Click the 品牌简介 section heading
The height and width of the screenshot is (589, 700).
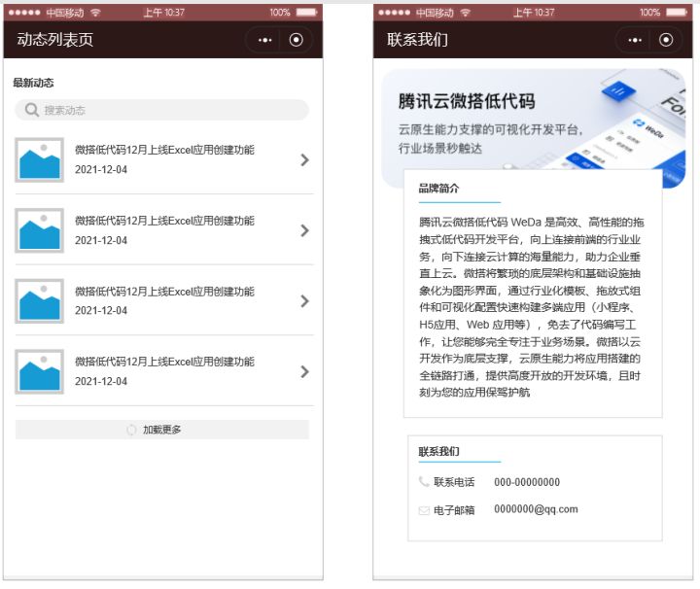[438, 189]
